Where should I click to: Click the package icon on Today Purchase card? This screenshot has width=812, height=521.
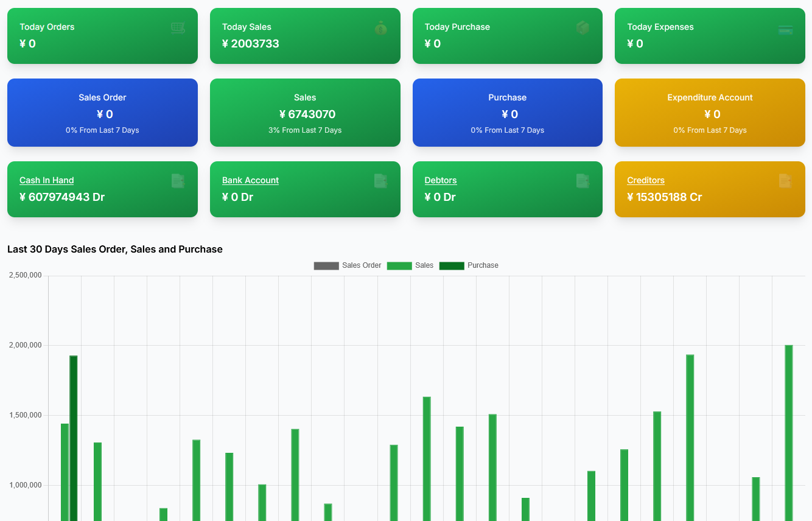click(x=583, y=27)
